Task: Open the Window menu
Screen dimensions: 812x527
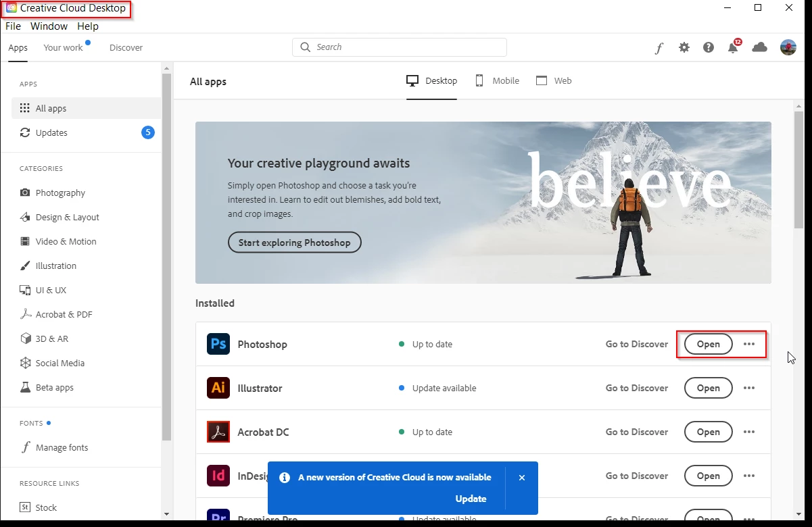Action: [x=49, y=26]
